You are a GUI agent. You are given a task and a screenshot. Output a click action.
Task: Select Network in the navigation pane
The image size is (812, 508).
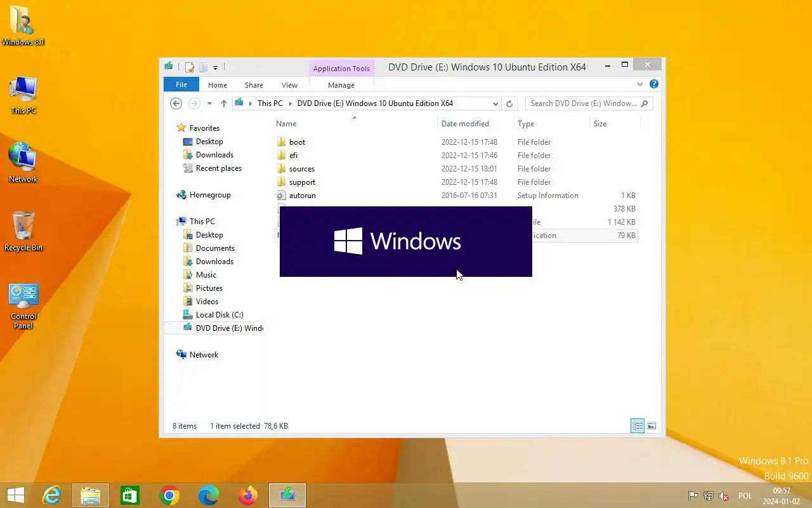pos(204,355)
